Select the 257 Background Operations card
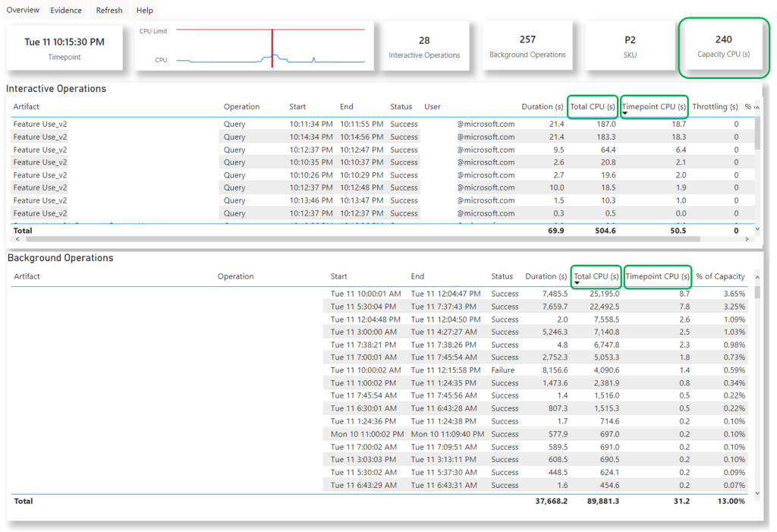The height and width of the screenshot is (532, 777). [527, 46]
